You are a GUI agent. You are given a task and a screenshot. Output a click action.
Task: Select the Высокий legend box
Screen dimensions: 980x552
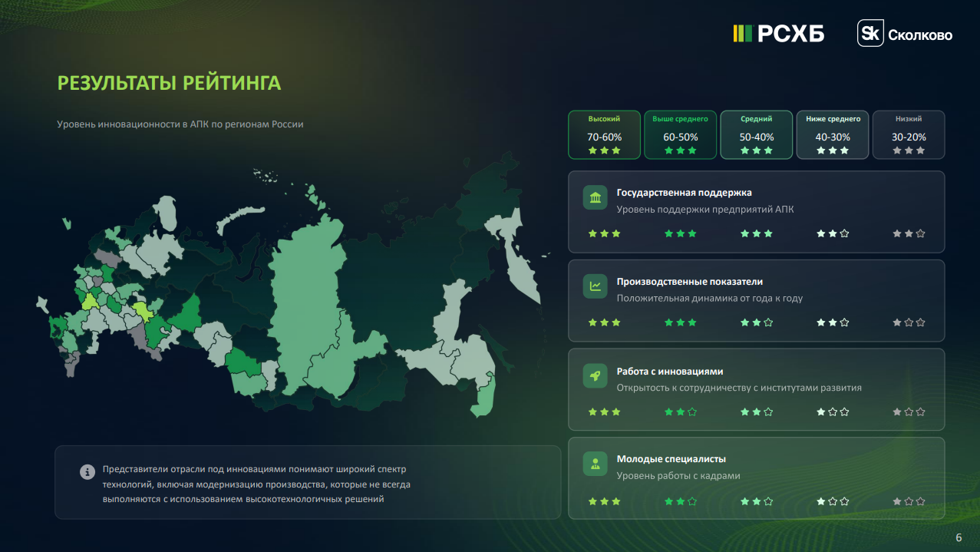[604, 134]
